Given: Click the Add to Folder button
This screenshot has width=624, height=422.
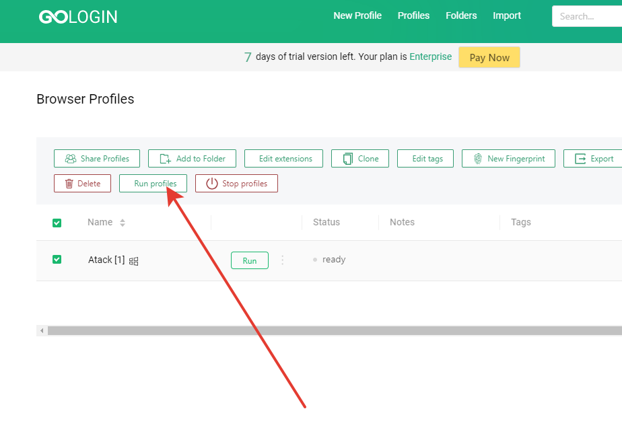Looking at the screenshot, I should coord(192,158).
